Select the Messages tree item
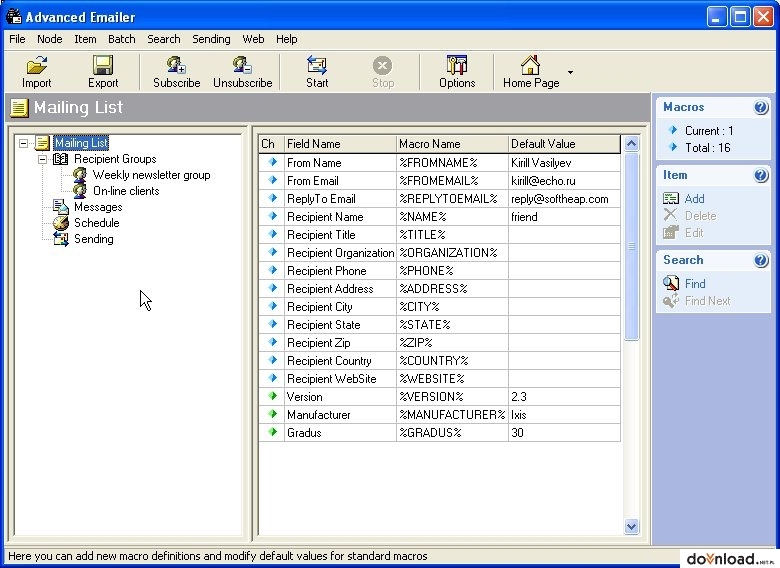This screenshot has height=568, width=780. click(x=98, y=206)
